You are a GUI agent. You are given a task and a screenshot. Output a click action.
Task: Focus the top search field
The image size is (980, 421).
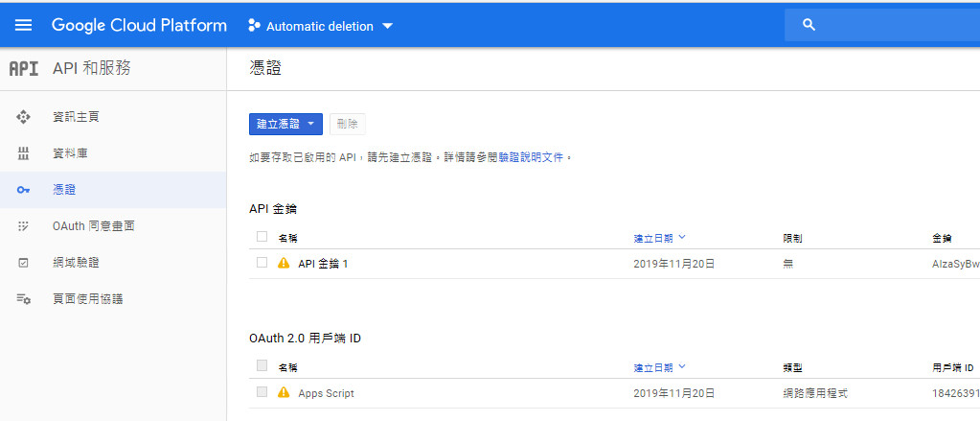coord(882,25)
